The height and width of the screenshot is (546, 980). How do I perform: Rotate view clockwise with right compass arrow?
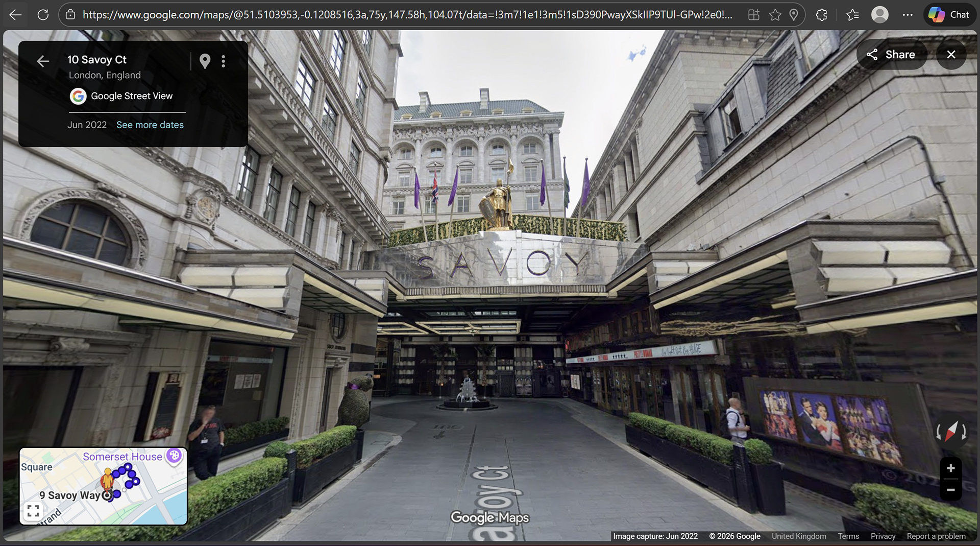click(964, 433)
